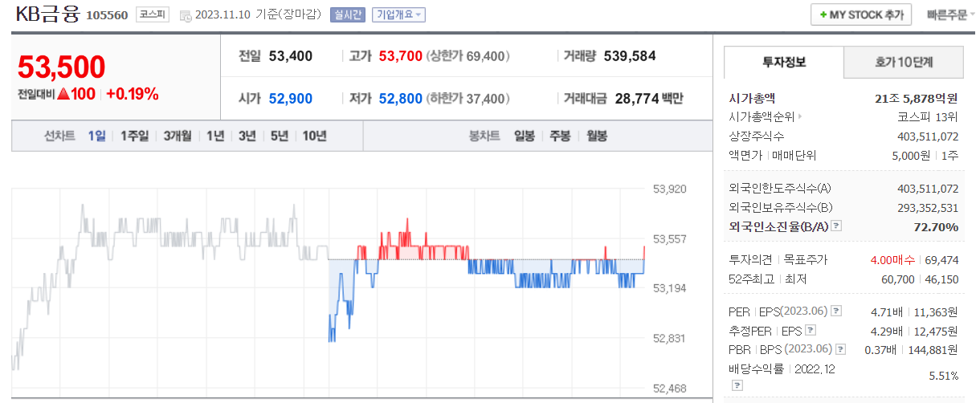Viewport: 980px width, 403px height.
Task: Click change rate +0.19%
Action: click(133, 94)
